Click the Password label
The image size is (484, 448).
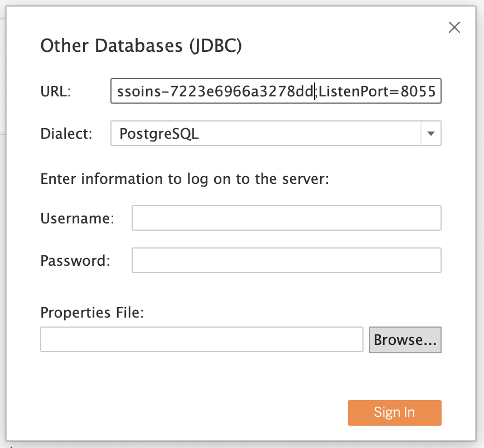click(74, 261)
